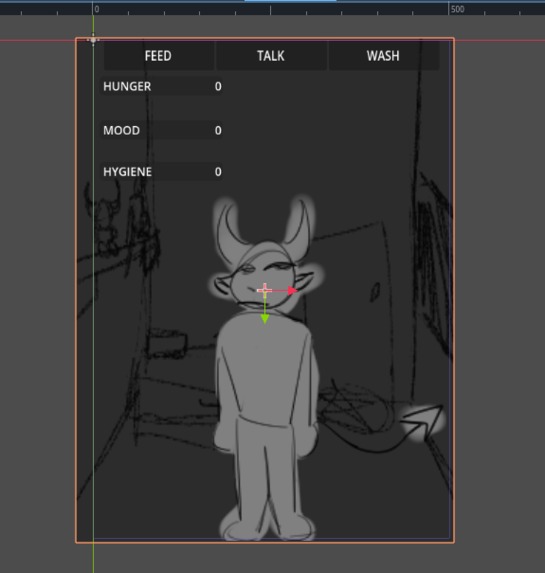Click the HYGIENE value 0
The width and height of the screenshot is (545, 573).
tap(218, 172)
